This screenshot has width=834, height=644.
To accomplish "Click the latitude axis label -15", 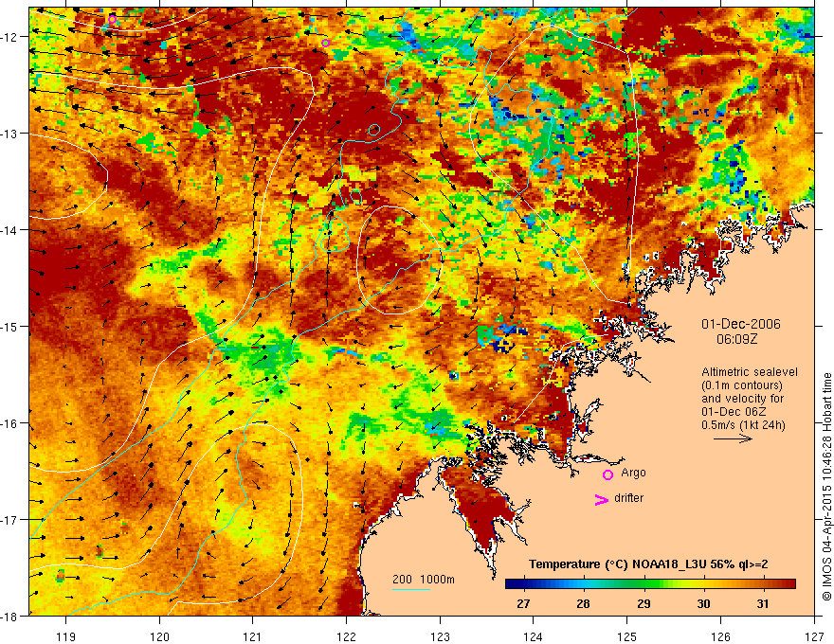I will tap(10, 326).
